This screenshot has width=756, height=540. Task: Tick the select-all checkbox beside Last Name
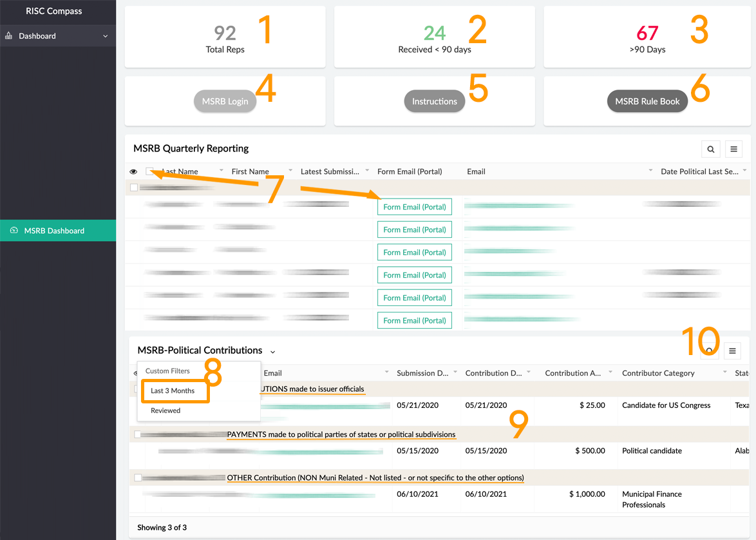149,171
